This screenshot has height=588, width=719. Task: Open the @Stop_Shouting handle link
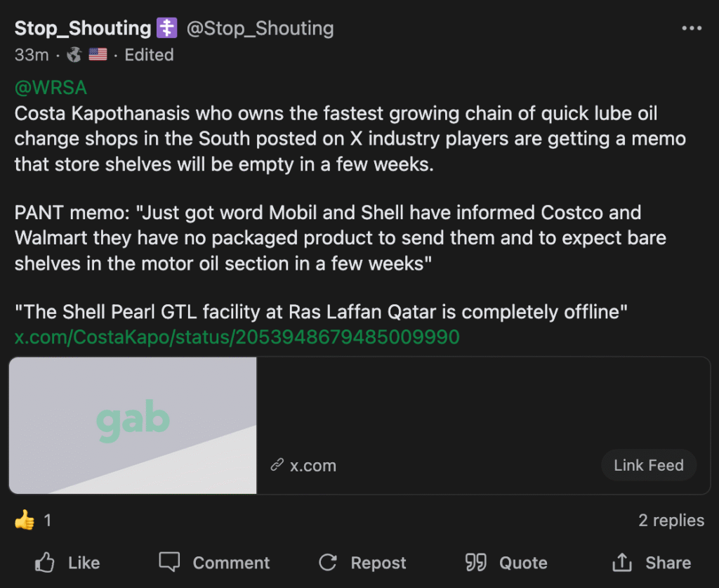coord(260,28)
